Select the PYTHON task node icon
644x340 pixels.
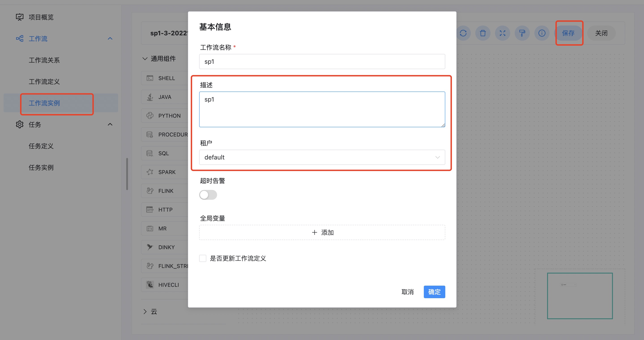pyautogui.click(x=150, y=116)
